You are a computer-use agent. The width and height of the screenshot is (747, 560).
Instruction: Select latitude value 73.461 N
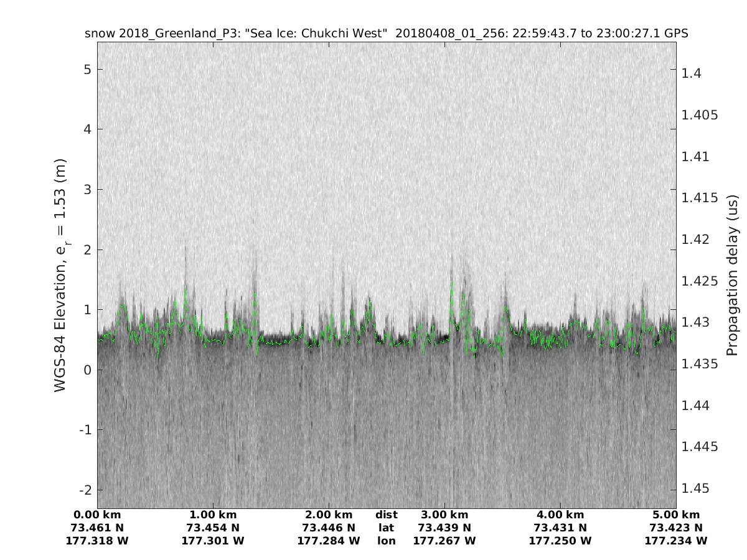tap(97, 528)
